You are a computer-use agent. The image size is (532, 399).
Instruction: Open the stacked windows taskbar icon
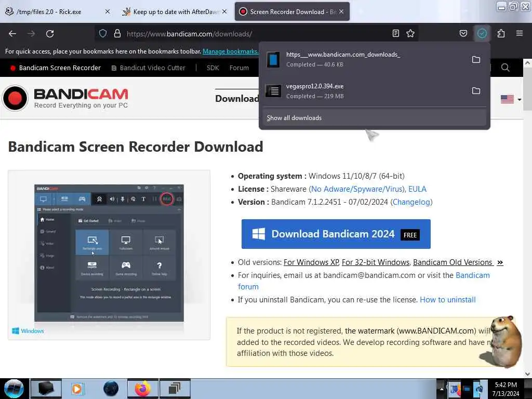[x=175, y=389]
